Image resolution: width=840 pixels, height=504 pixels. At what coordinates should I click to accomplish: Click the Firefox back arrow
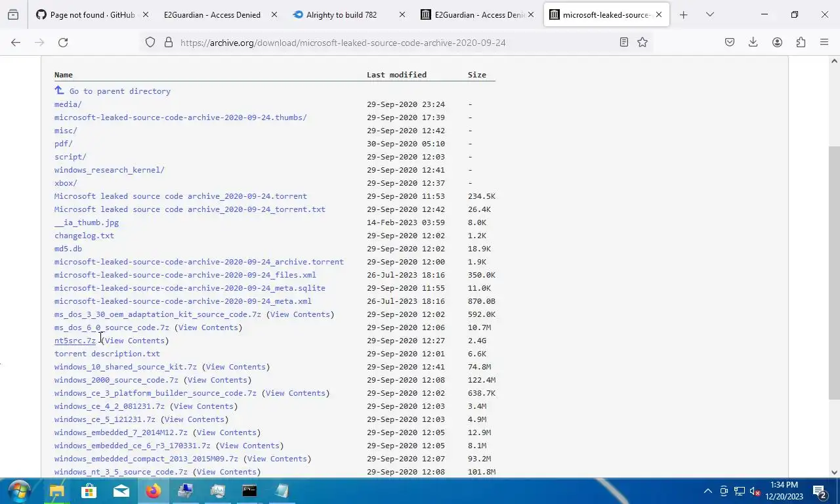point(16,42)
